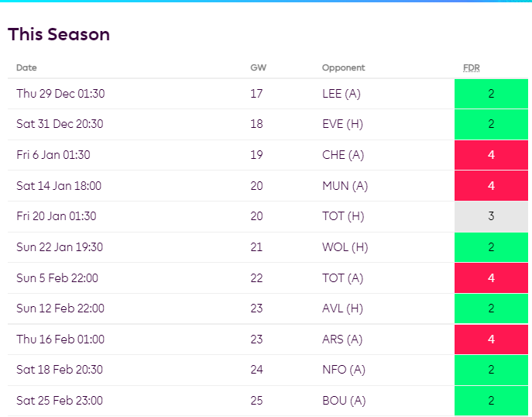Select the EVE (H) opponent entry
Screen dimensions: 532x417
(x=342, y=125)
